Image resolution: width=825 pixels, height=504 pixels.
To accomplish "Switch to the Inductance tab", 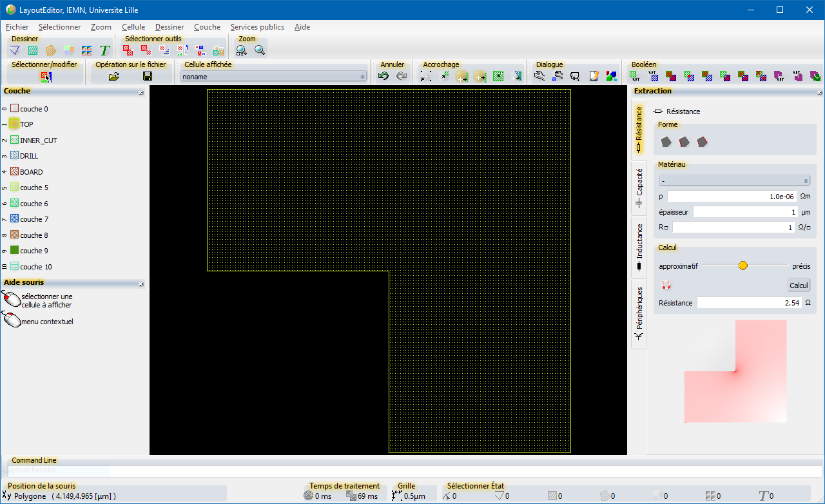I will pyautogui.click(x=639, y=248).
